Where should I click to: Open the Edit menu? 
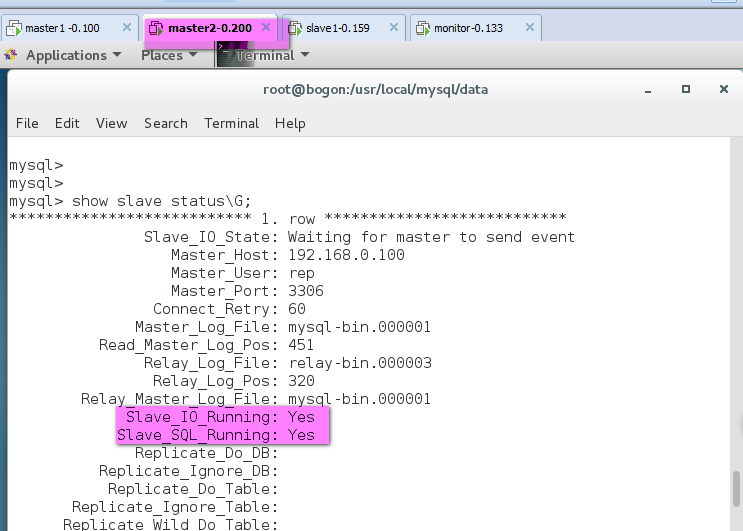[67, 124]
